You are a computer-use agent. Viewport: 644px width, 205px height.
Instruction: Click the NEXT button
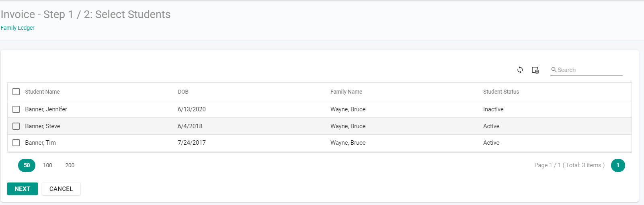pos(23,189)
